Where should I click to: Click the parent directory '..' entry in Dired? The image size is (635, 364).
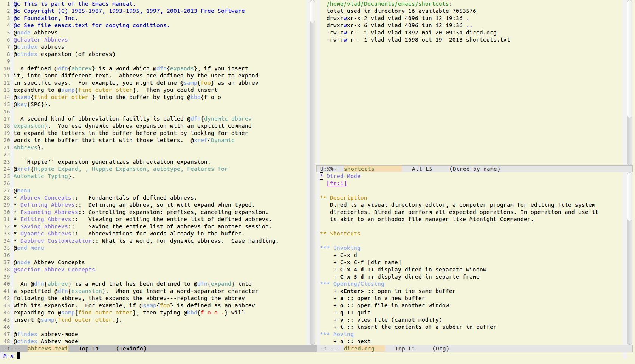pyautogui.click(x=469, y=25)
